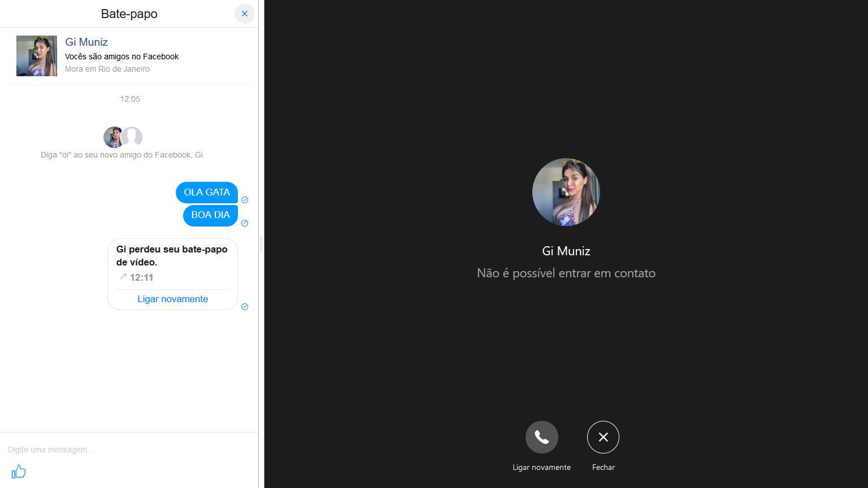Click the thumbs up Like icon
The width and height of the screenshot is (868, 488).
coord(19,472)
